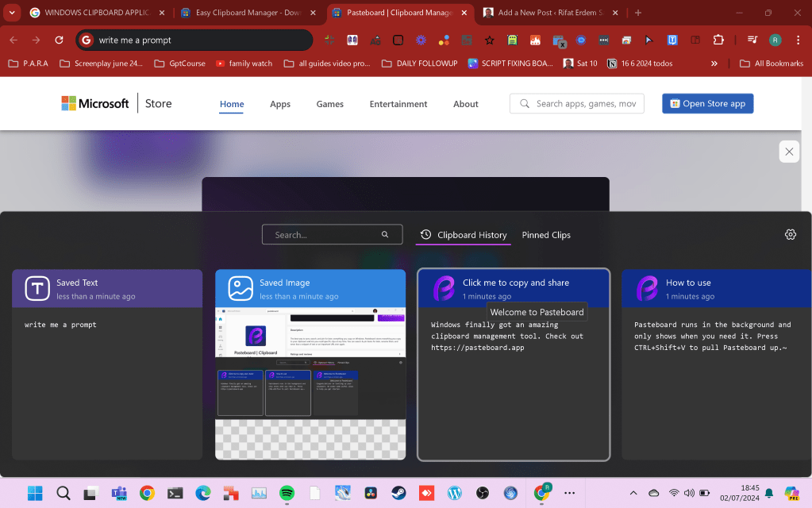Open the media control music-note button
Viewport: 812px width, 508px height.
[x=752, y=40]
